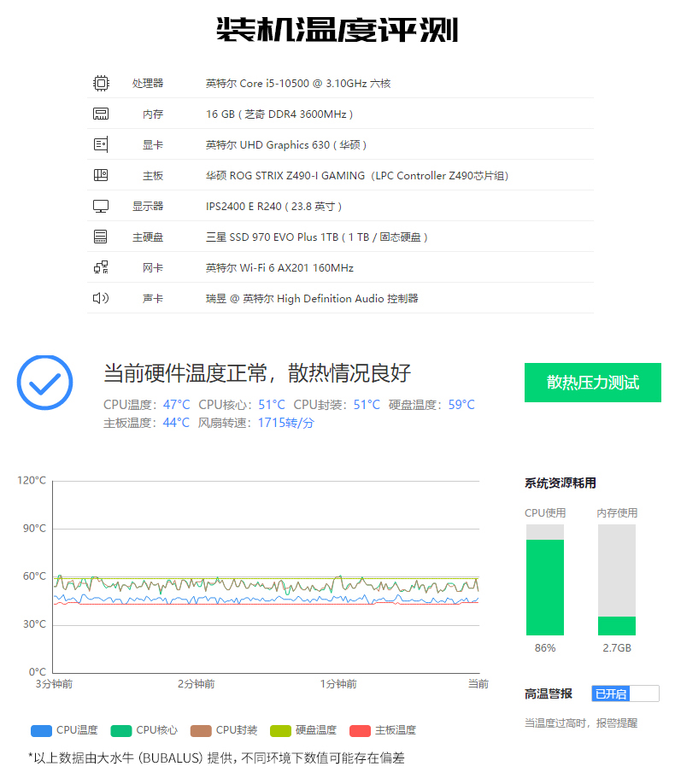This screenshot has height=784, width=675.
Task: Click the blue checkmark status icon
Action: point(45,383)
